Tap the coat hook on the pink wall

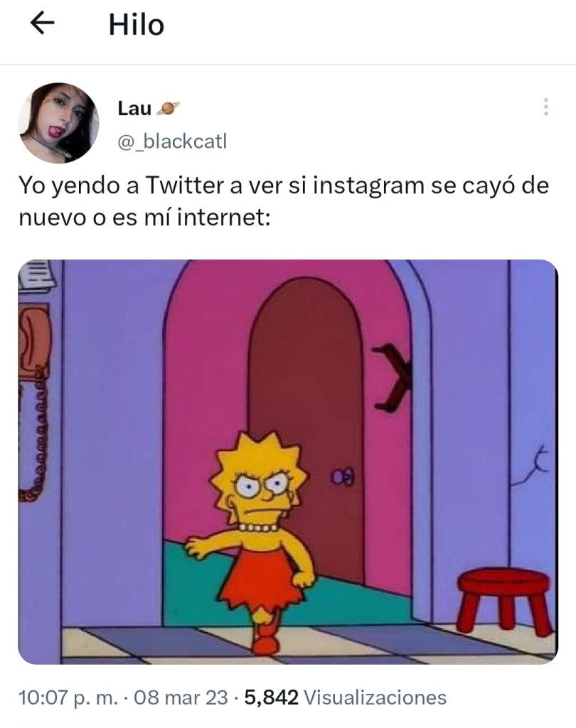(393, 377)
